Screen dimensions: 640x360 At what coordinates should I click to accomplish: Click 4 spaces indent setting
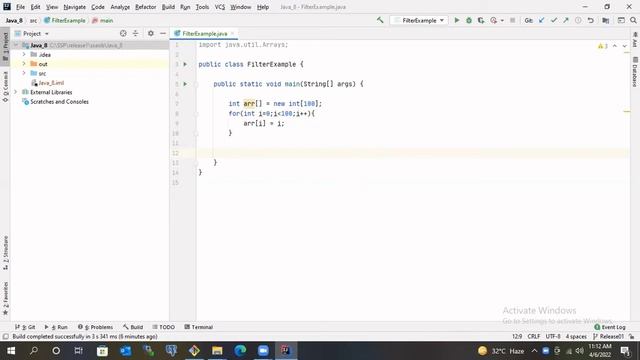click(x=576, y=336)
